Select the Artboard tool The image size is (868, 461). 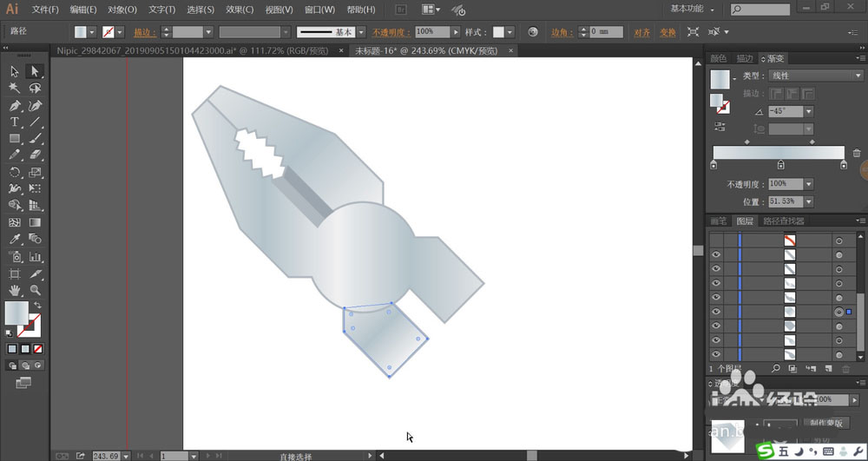pyautogui.click(x=15, y=273)
